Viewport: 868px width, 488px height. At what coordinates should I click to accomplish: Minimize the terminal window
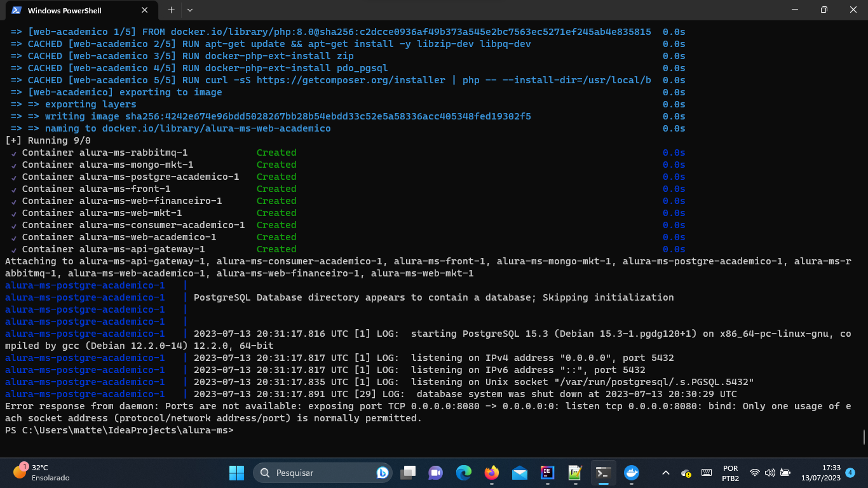click(x=795, y=10)
